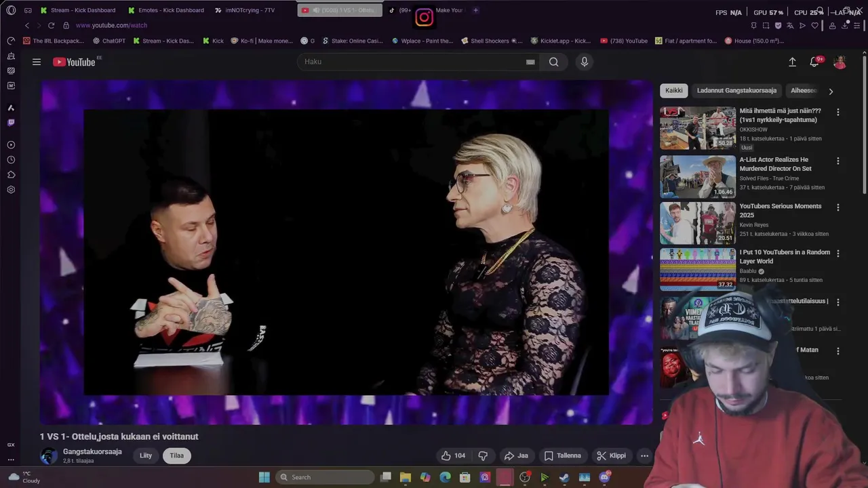868x488 pixels.
Task: Open options for Mitä ihmettä mä just näin video
Action: click(838, 113)
